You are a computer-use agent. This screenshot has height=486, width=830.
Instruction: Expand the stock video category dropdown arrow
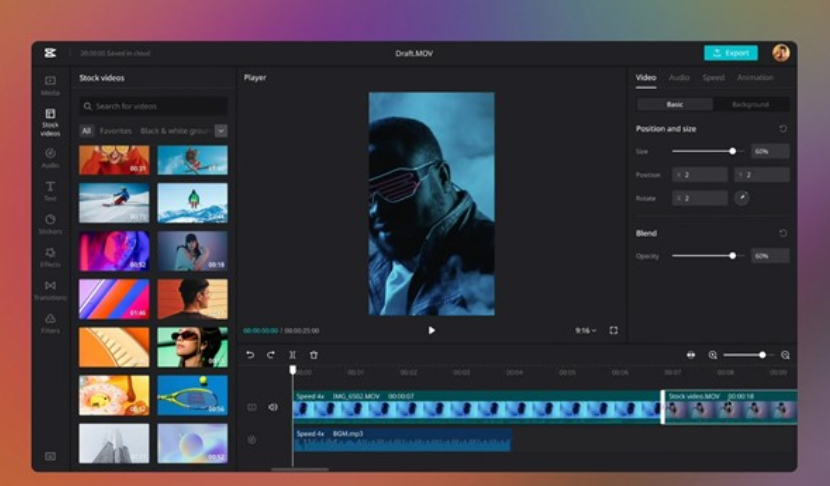click(x=221, y=131)
